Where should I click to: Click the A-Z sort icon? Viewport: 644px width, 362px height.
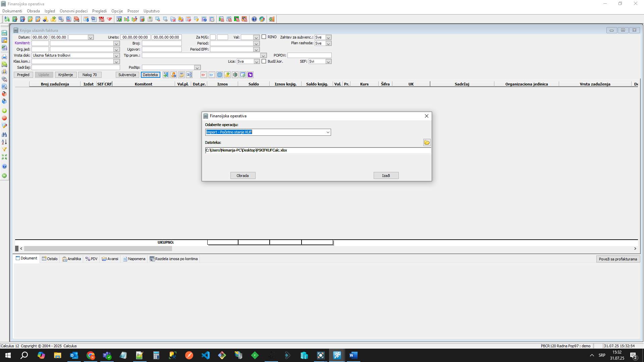click(x=4, y=142)
